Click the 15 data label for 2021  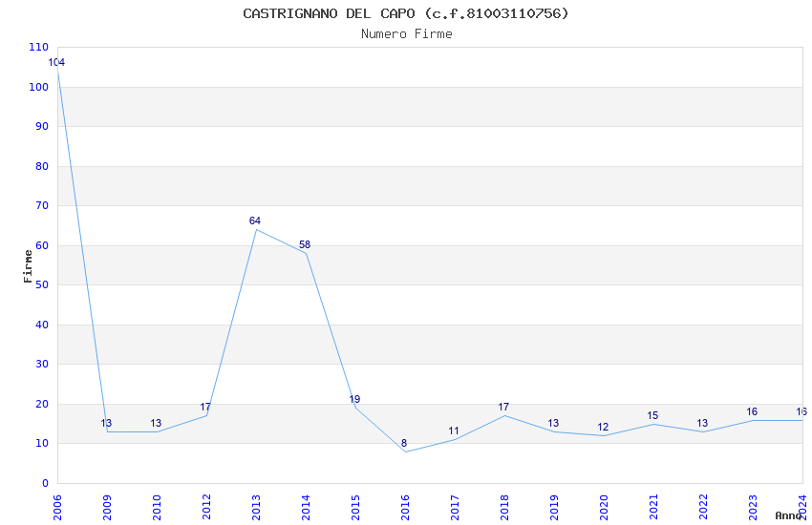pos(652,415)
